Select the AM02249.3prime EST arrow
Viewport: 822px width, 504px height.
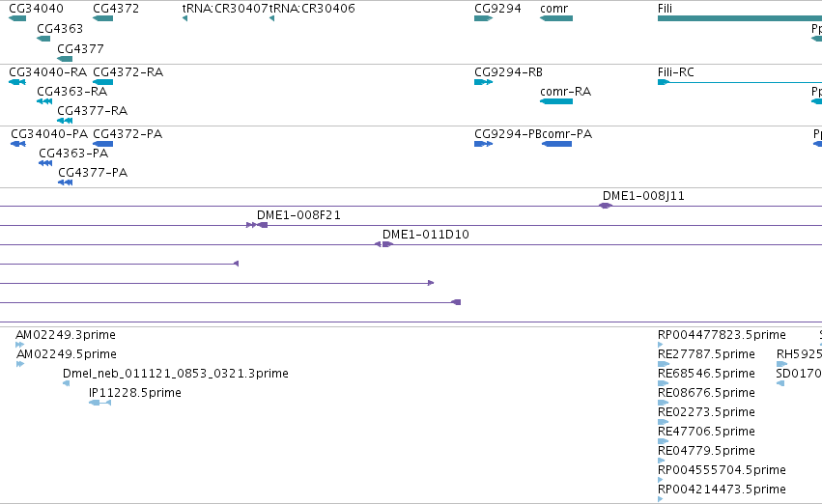point(19,345)
